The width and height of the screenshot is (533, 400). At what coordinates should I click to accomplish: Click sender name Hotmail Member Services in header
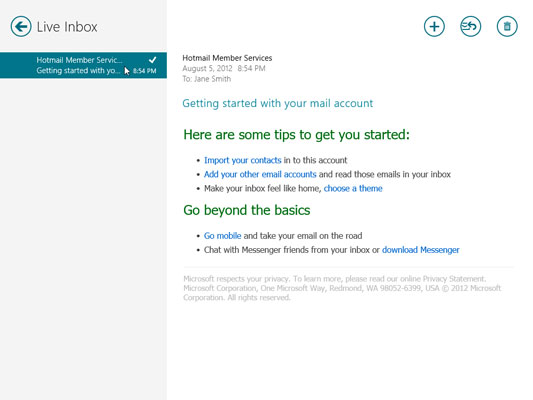pos(227,58)
